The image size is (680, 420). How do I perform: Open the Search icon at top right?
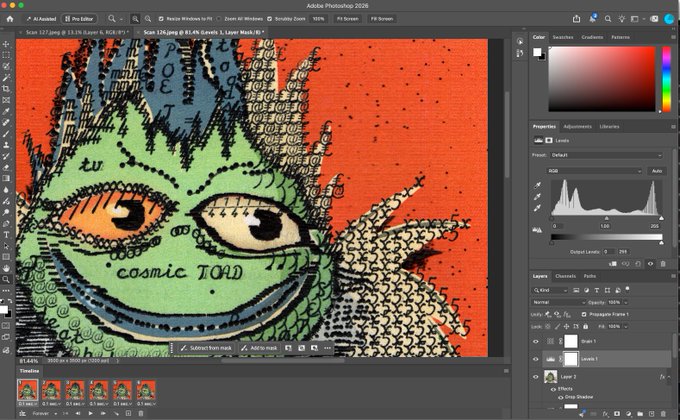pos(608,19)
